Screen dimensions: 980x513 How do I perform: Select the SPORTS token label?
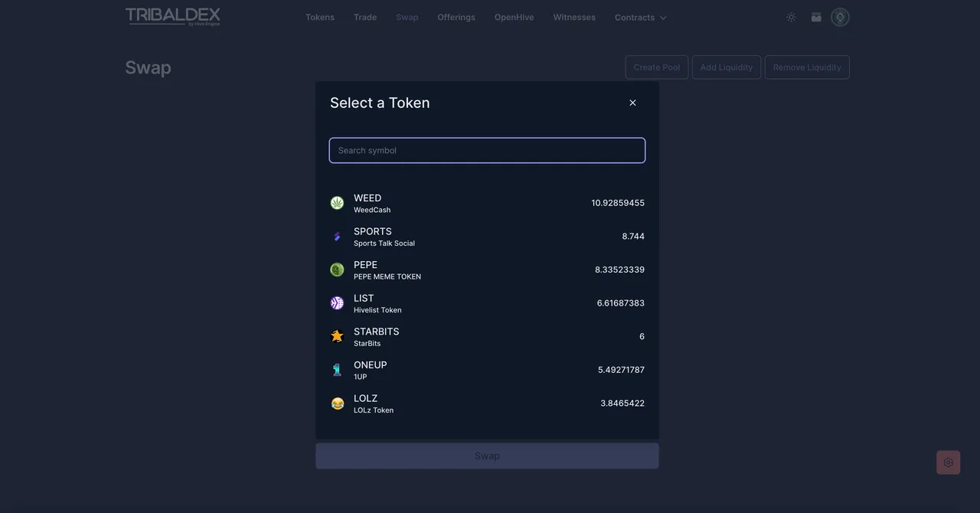373,231
